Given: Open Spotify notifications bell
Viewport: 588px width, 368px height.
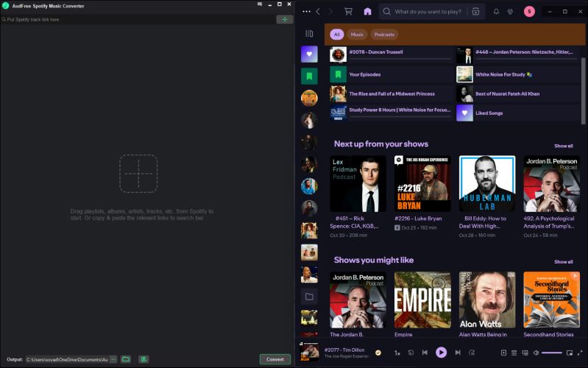Looking at the screenshot, I should (x=496, y=12).
